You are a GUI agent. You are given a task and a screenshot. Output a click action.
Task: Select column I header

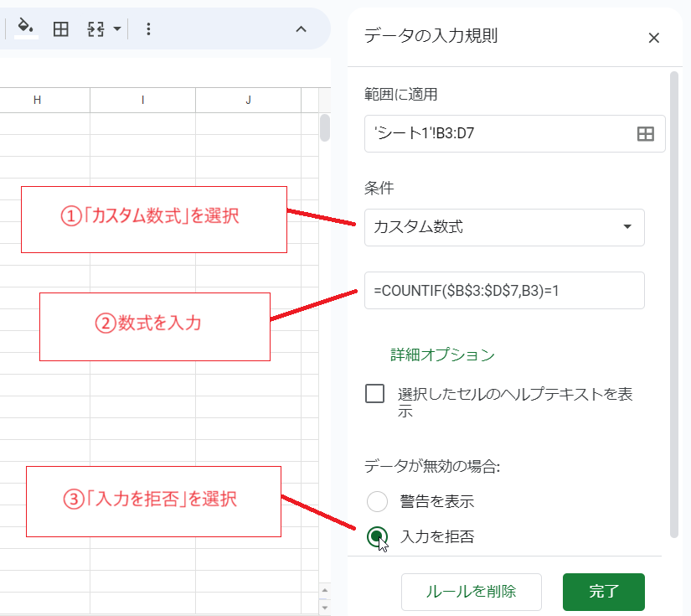(x=142, y=99)
